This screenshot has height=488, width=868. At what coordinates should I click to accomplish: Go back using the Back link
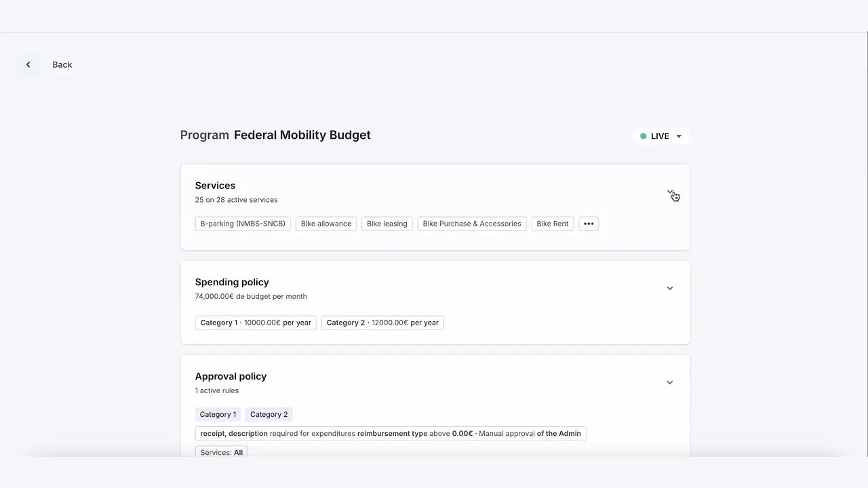(x=62, y=64)
